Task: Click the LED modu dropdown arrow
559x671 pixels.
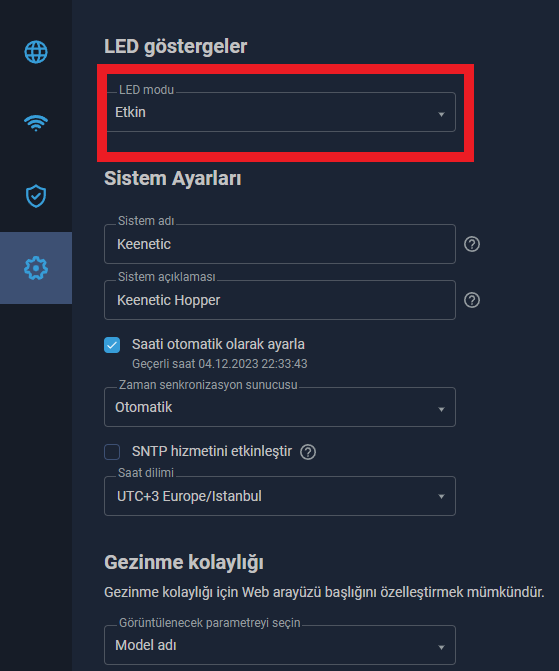Action: point(441,114)
